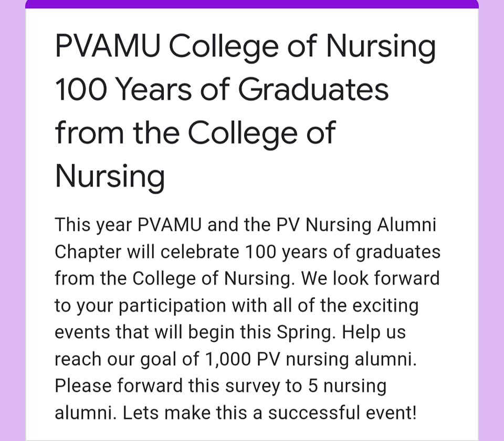Click the purple accent bar atop the form
This screenshot has height=441, width=504.
252,4
